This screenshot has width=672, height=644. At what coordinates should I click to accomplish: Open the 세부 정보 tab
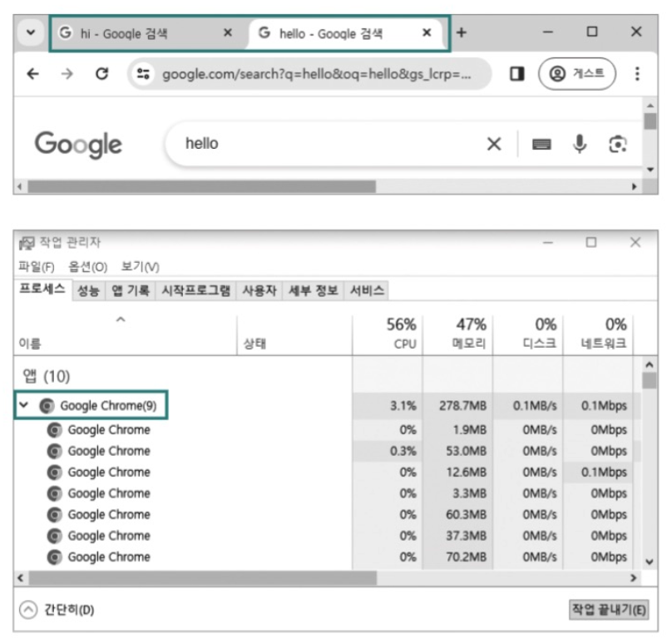point(314,290)
